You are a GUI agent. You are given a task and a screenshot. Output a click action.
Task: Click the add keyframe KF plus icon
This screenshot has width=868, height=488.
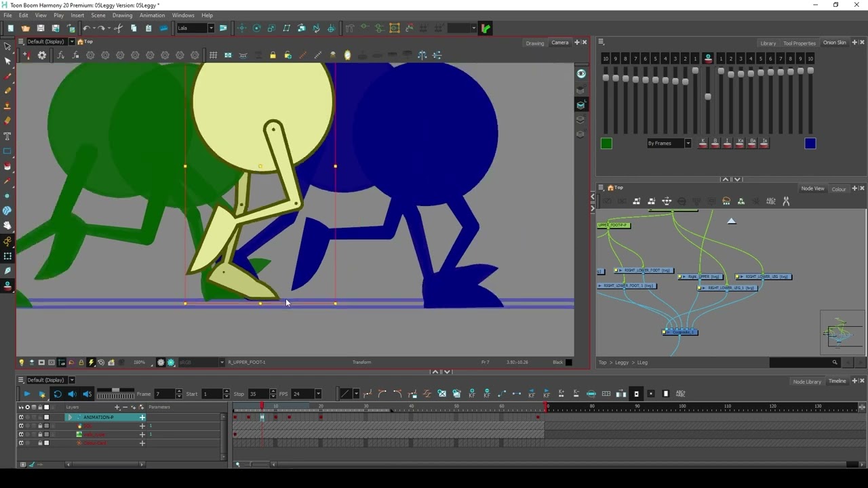point(472,394)
